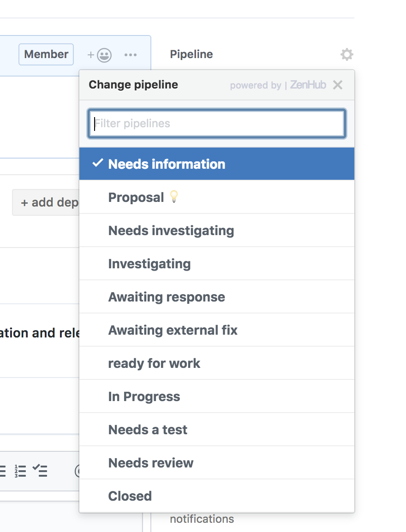This screenshot has height=532, width=406.
Task: Click the add dependency button
Action: (46, 202)
